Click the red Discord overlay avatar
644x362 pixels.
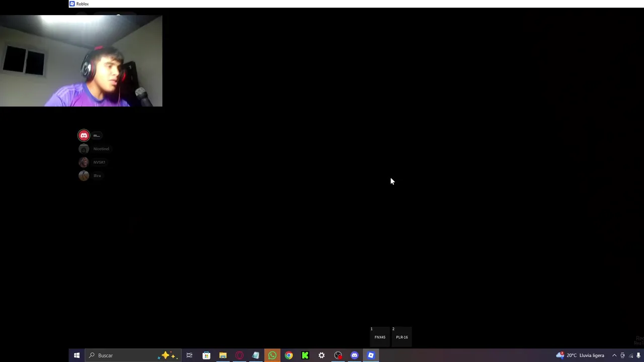tap(84, 135)
